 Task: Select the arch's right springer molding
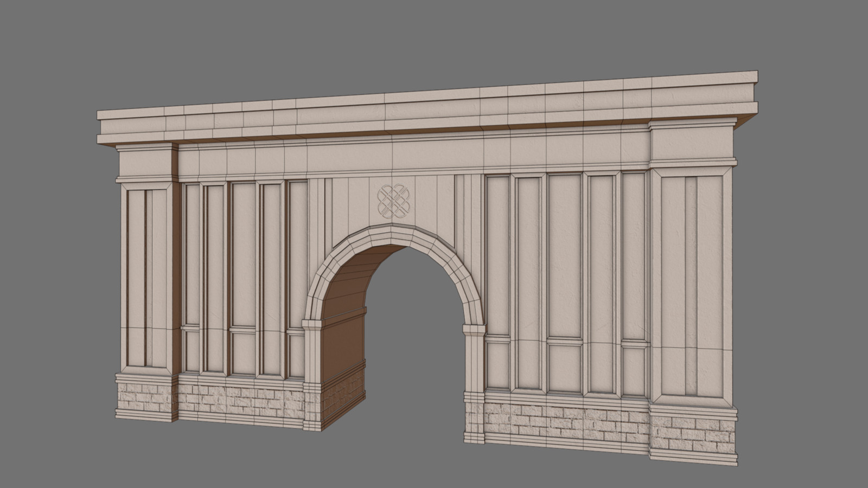[473, 328]
